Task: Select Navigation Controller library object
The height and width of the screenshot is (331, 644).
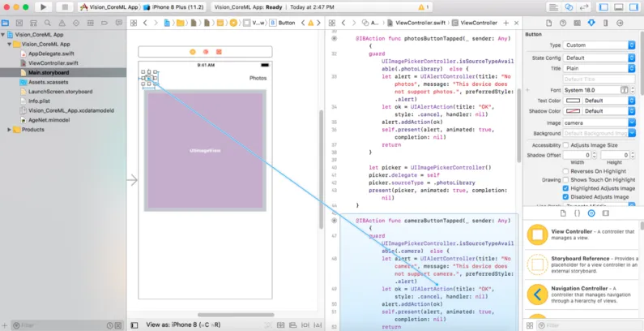Action: click(582, 294)
